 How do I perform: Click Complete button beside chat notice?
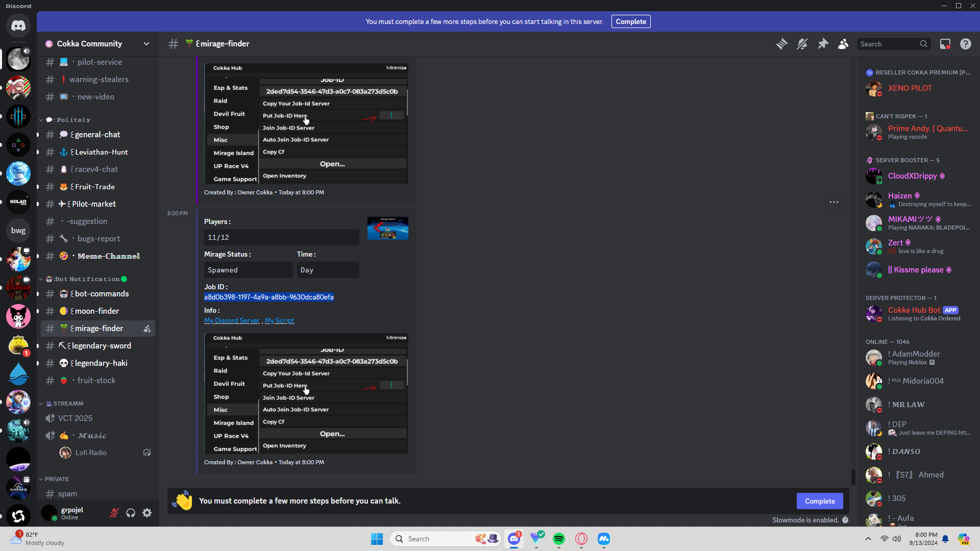pos(820,501)
